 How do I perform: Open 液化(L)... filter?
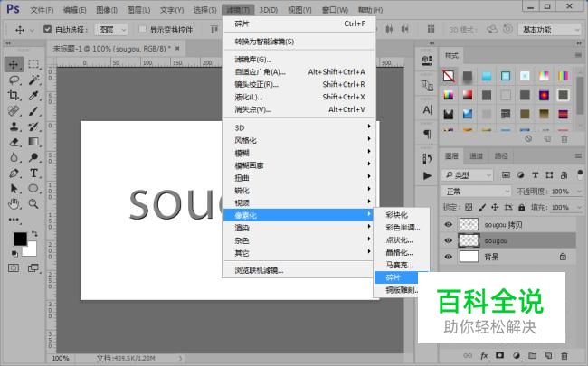point(299,97)
